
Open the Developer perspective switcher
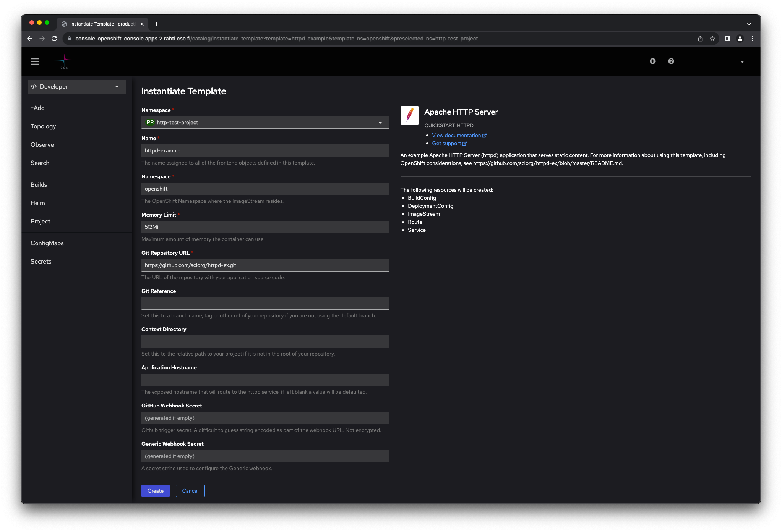point(77,87)
